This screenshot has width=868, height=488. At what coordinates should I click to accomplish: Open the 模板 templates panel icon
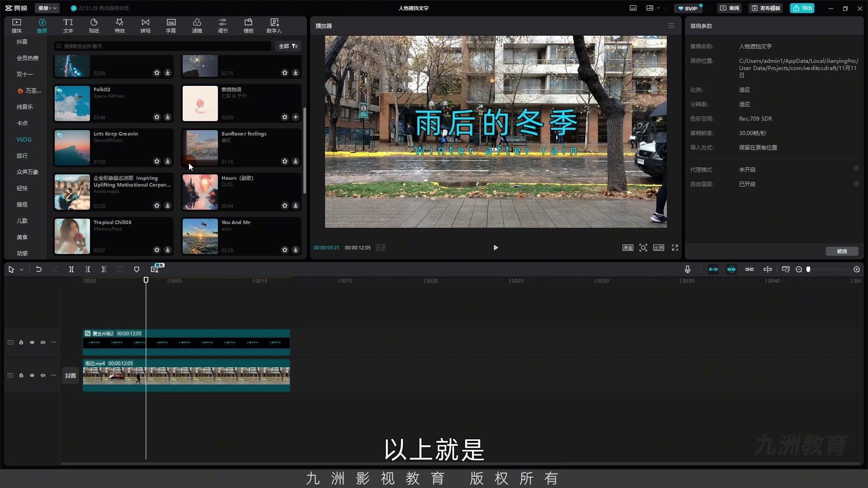248,26
